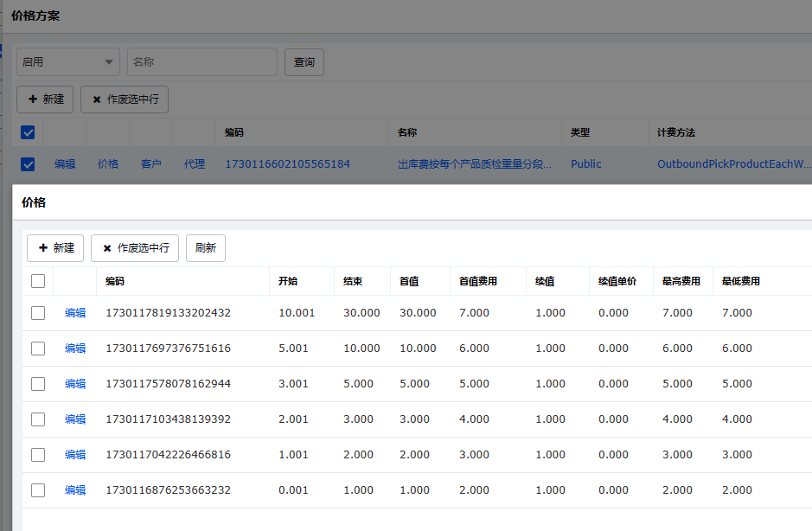Select price code 1730117103438139392
812x531 pixels.
169,419
